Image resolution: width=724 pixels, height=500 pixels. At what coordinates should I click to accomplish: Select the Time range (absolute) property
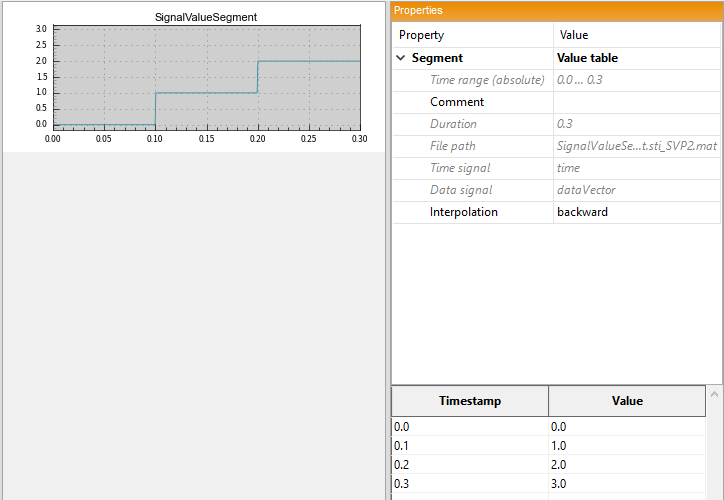click(487, 80)
